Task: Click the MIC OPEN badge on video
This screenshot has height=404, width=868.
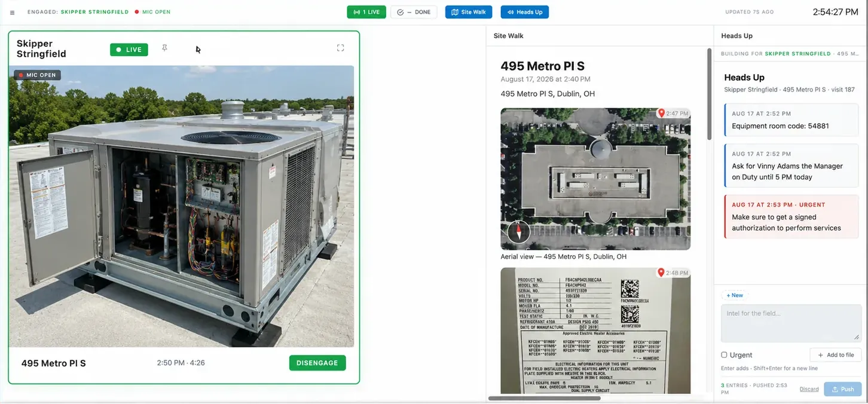Action: click(37, 75)
